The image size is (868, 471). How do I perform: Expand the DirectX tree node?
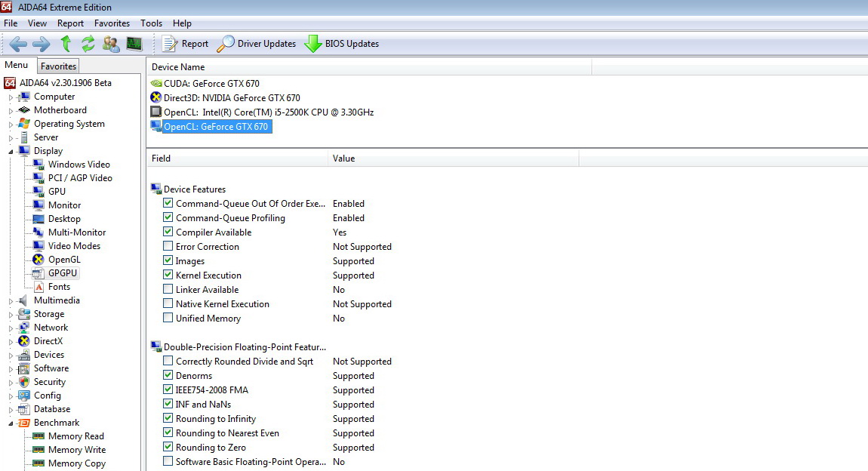[11, 341]
